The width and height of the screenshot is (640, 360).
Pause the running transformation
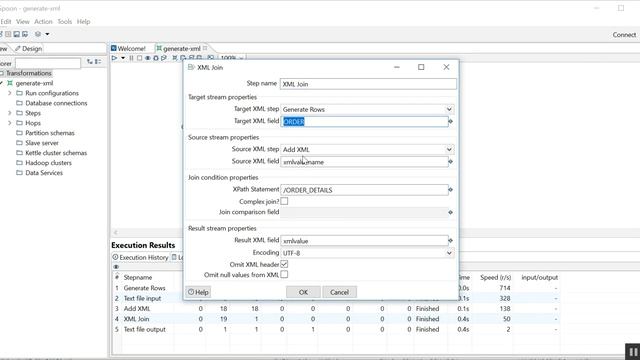[131, 58]
